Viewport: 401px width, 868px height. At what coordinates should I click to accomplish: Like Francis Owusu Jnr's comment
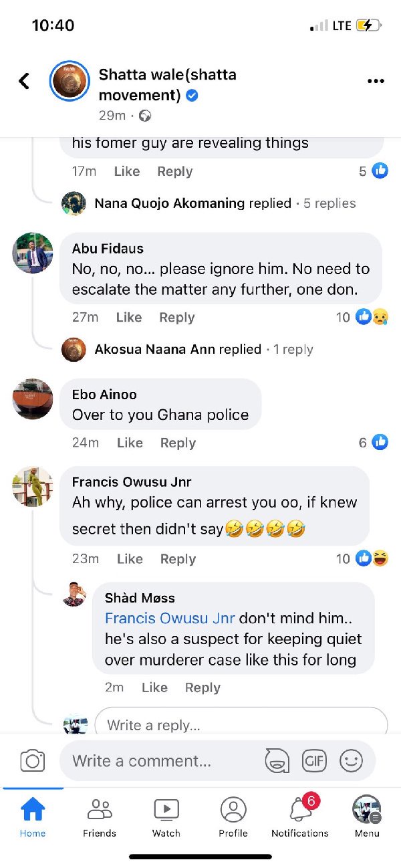click(x=130, y=559)
